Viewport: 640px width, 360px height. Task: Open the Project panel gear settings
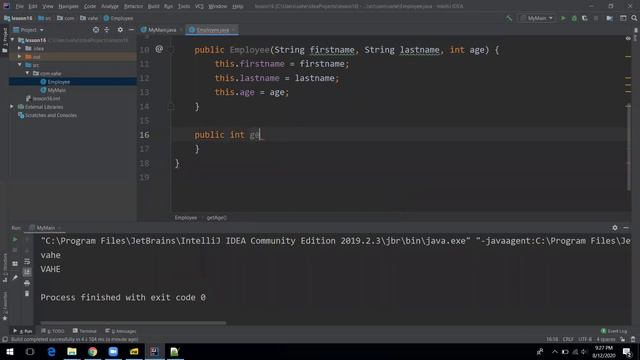tap(120, 30)
